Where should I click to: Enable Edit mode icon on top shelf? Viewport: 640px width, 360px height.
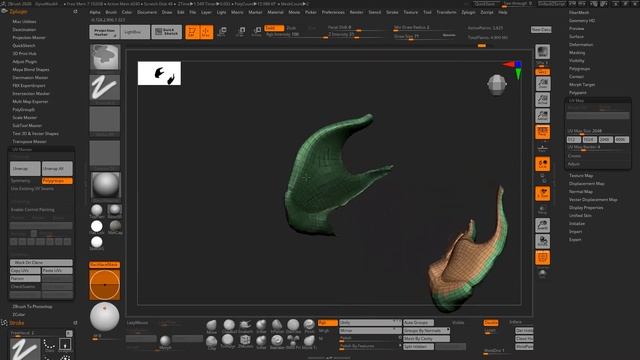tap(192, 32)
